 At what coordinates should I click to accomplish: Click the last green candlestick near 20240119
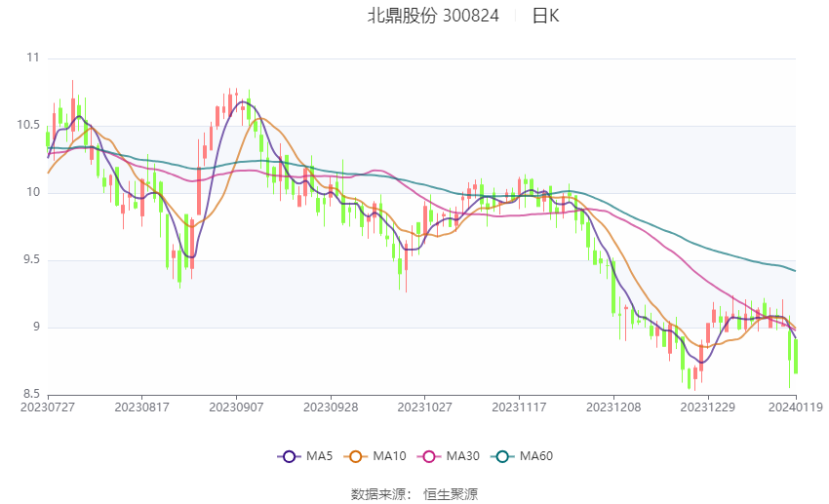tap(796, 357)
